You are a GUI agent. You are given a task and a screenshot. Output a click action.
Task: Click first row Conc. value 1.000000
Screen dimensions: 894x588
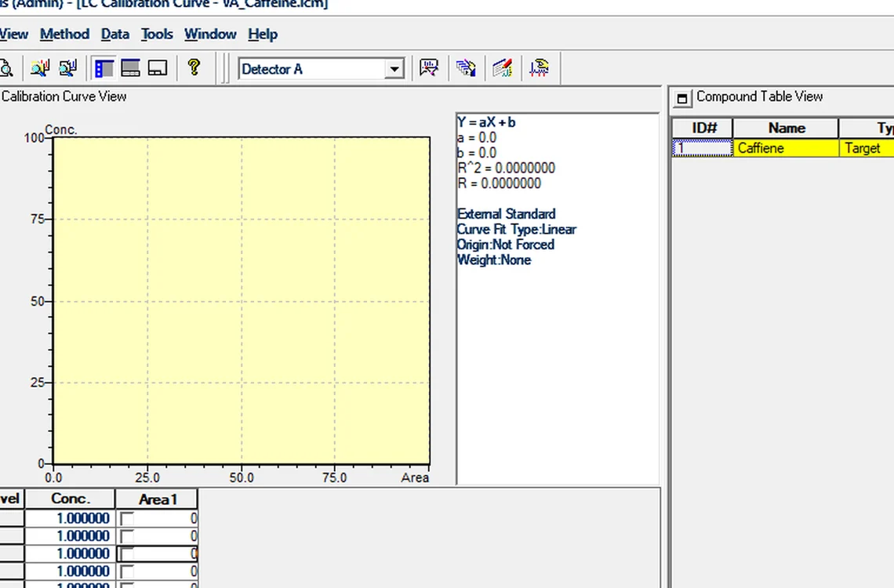click(70, 518)
